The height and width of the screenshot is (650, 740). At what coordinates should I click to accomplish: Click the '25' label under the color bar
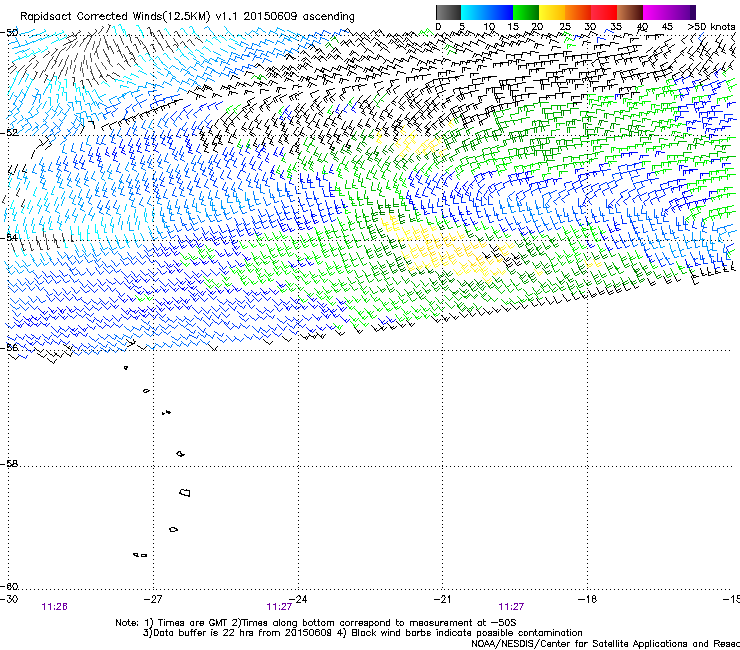[565, 27]
